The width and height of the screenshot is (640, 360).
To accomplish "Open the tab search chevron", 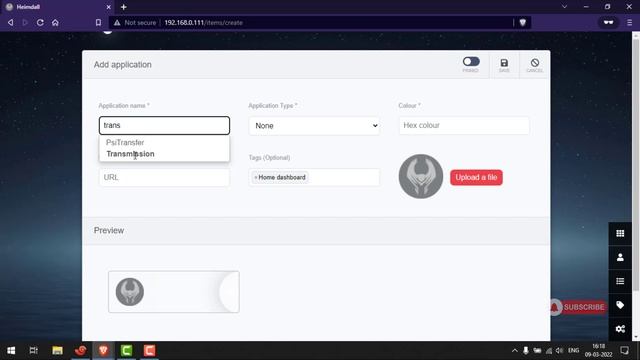I will (x=564, y=7).
